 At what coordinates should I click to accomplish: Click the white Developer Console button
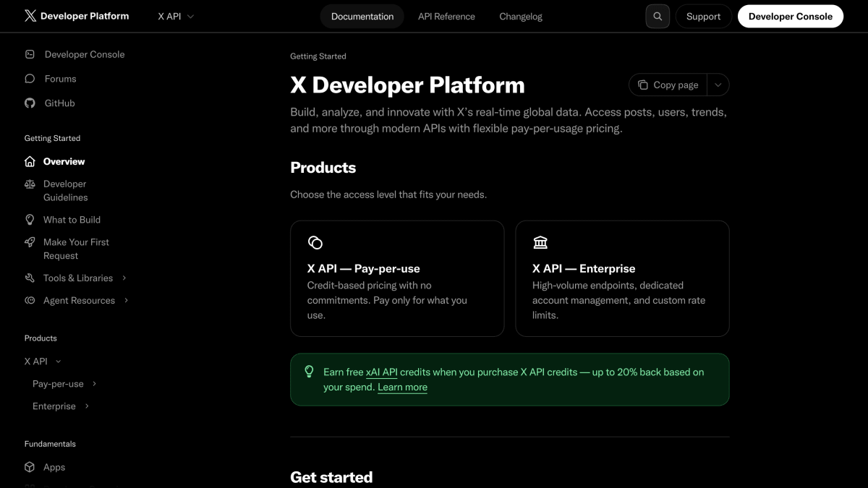pyautogui.click(x=791, y=16)
